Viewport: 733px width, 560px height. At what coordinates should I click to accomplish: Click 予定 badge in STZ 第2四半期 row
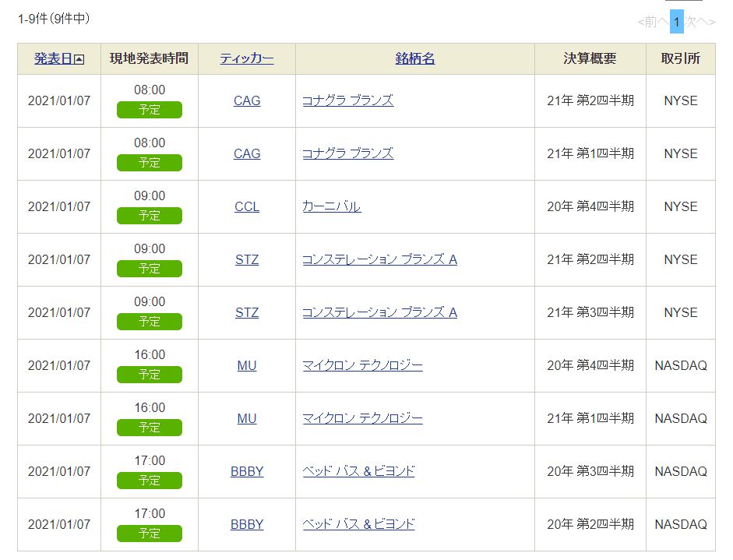coord(150,269)
